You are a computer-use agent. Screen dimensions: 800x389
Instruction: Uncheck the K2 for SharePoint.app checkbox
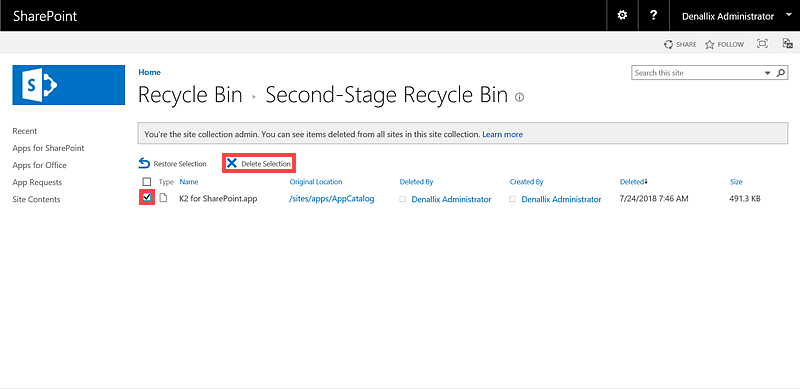pyautogui.click(x=147, y=197)
